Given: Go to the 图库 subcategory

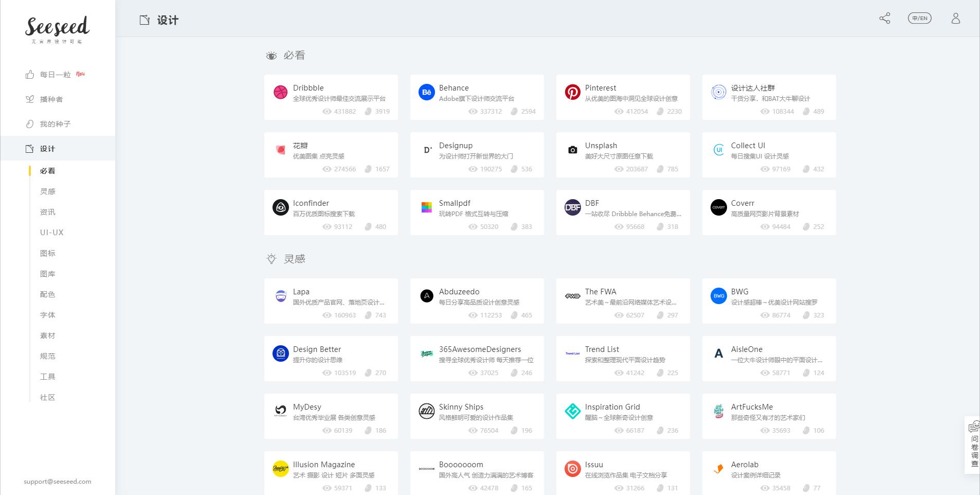Looking at the screenshot, I should (48, 274).
